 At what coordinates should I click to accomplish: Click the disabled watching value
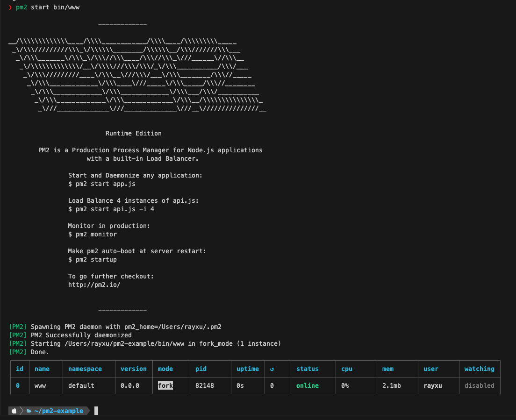click(x=479, y=385)
